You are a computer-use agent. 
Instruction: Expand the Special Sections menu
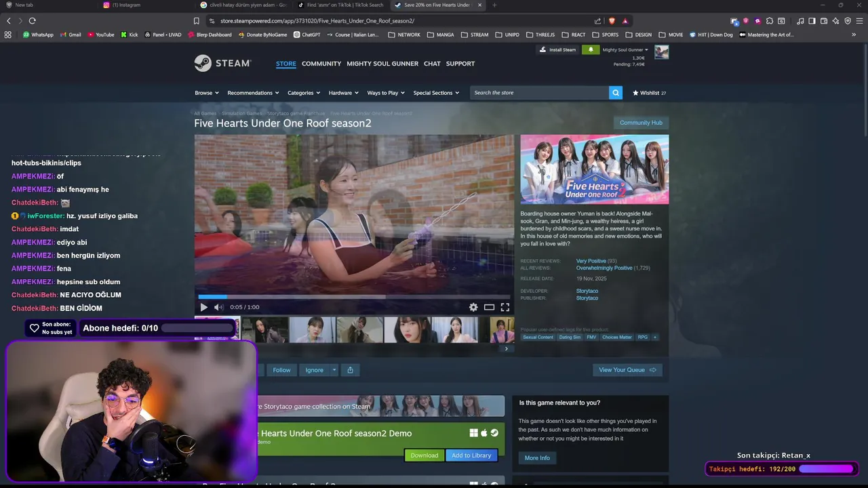[436, 93]
